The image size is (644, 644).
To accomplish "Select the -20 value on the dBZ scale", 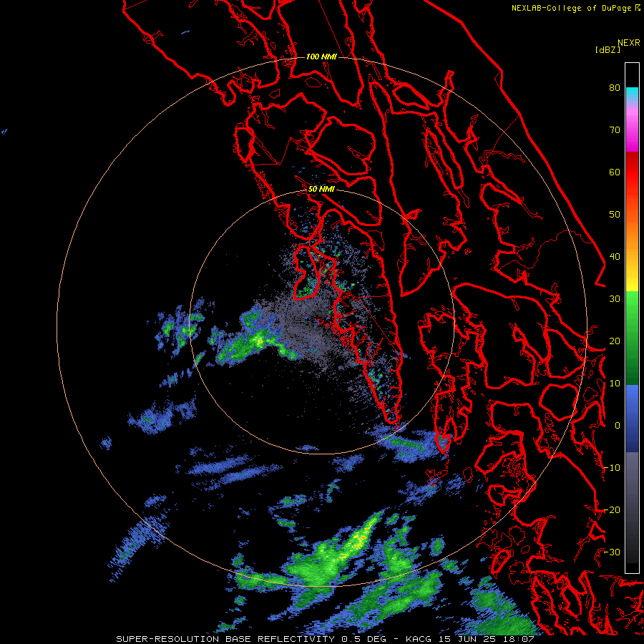I will (612, 510).
